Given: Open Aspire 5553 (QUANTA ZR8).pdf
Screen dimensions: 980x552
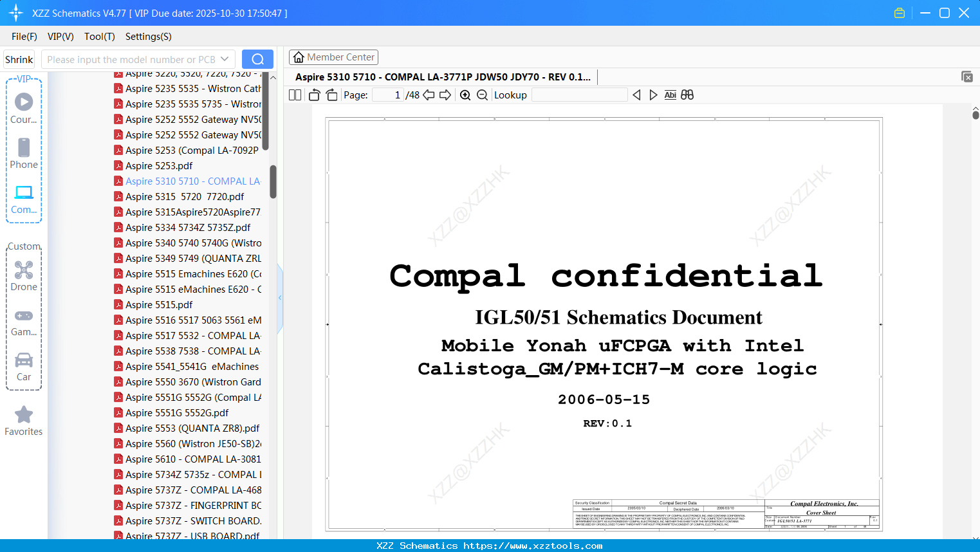Looking at the screenshot, I should 187,428.
